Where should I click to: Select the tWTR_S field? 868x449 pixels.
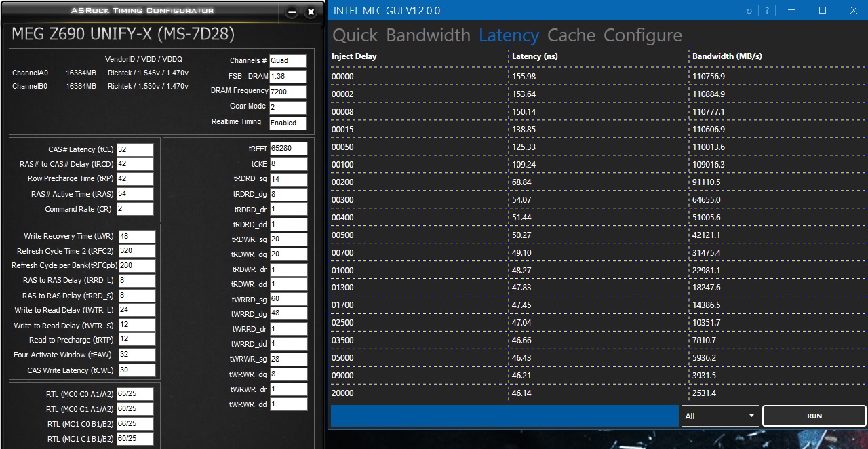point(137,326)
